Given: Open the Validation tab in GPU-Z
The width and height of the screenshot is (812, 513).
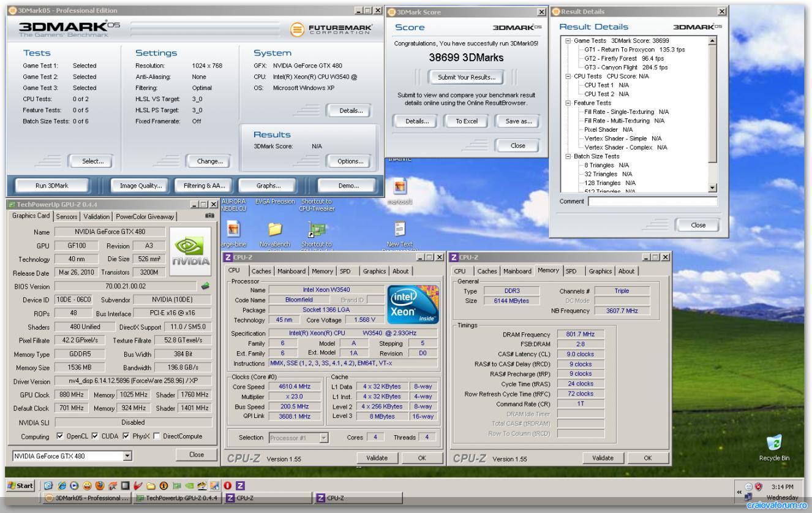Looking at the screenshot, I should tap(97, 216).
